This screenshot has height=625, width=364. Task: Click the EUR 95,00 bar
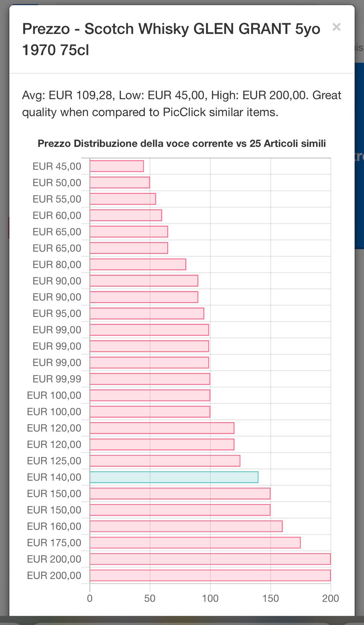(147, 313)
